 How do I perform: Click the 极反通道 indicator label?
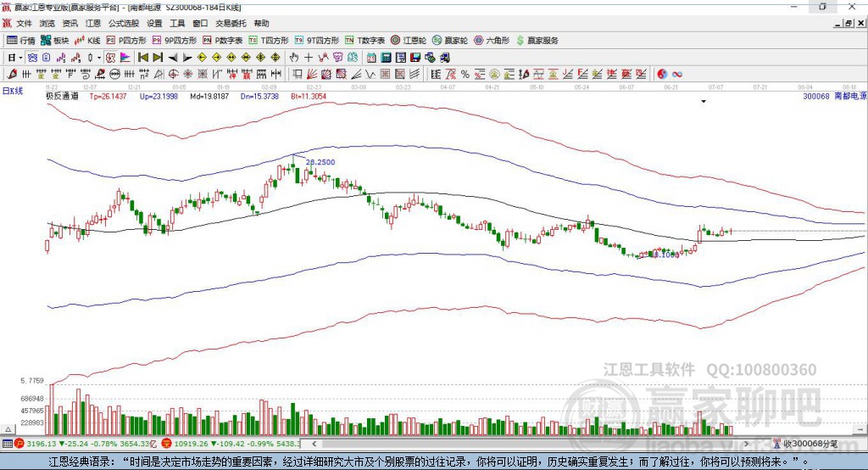click(62, 97)
